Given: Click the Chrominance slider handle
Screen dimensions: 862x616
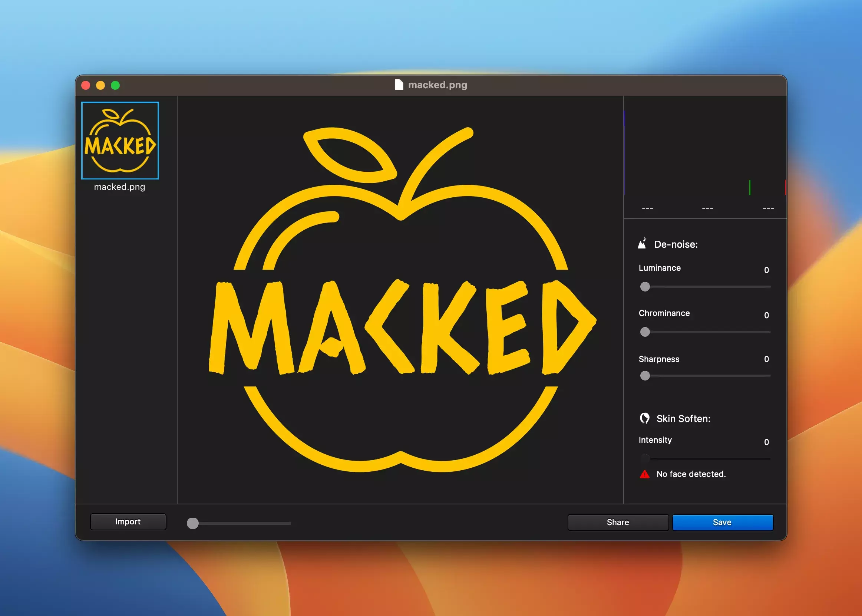Looking at the screenshot, I should click(645, 332).
